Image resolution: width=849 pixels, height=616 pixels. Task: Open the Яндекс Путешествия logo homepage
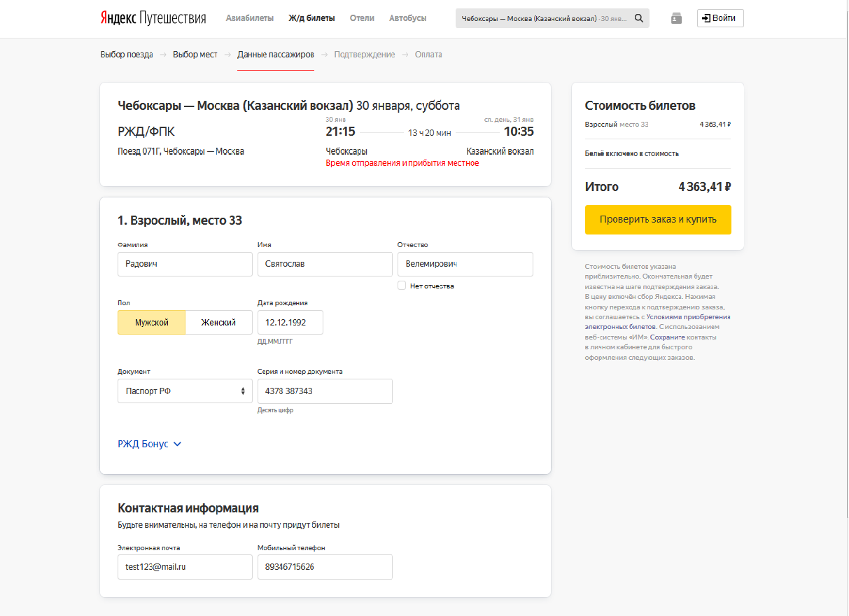point(153,18)
